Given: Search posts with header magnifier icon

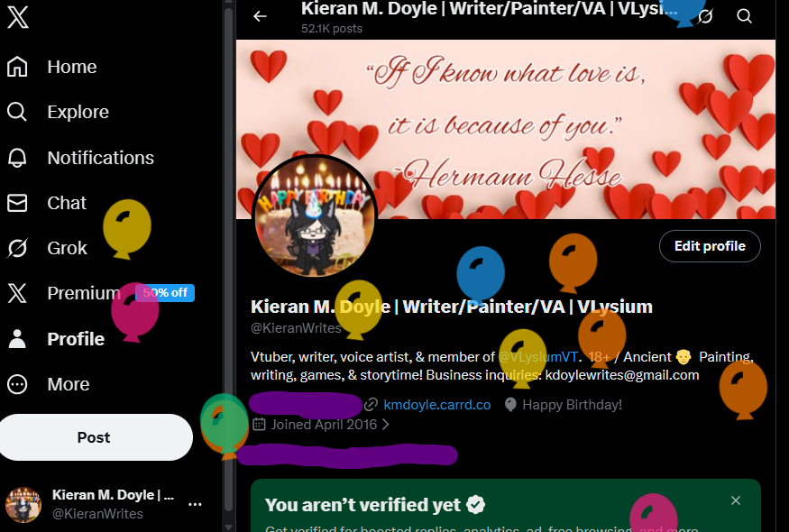Looking at the screenshot, I should [x=744, y=16].
